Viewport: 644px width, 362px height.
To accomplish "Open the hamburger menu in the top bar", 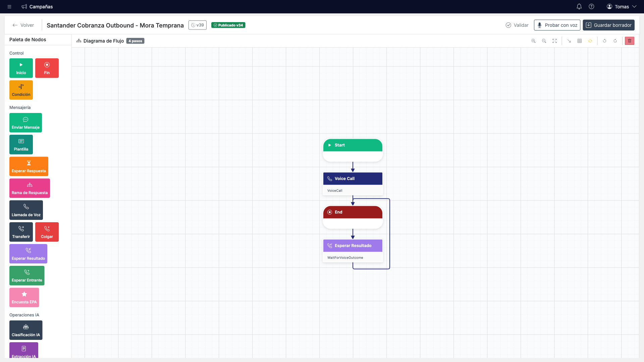I will (9, 7).
